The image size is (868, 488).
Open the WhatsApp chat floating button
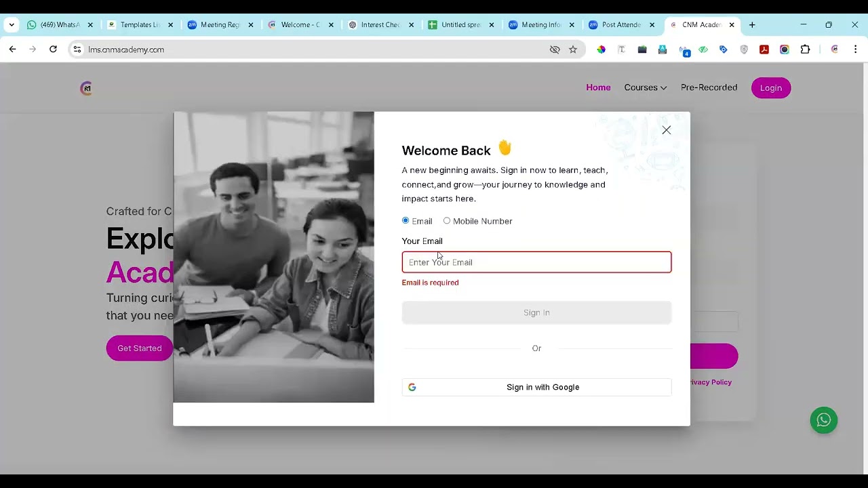[x=824, y=420]
